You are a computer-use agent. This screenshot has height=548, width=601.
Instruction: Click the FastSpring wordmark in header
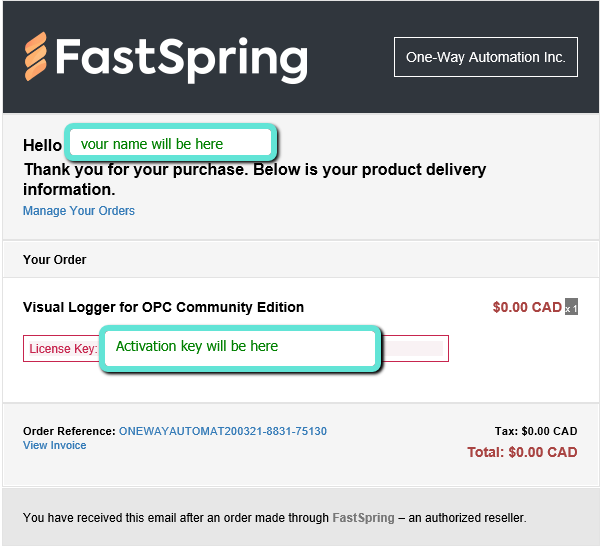pos(180,57)
